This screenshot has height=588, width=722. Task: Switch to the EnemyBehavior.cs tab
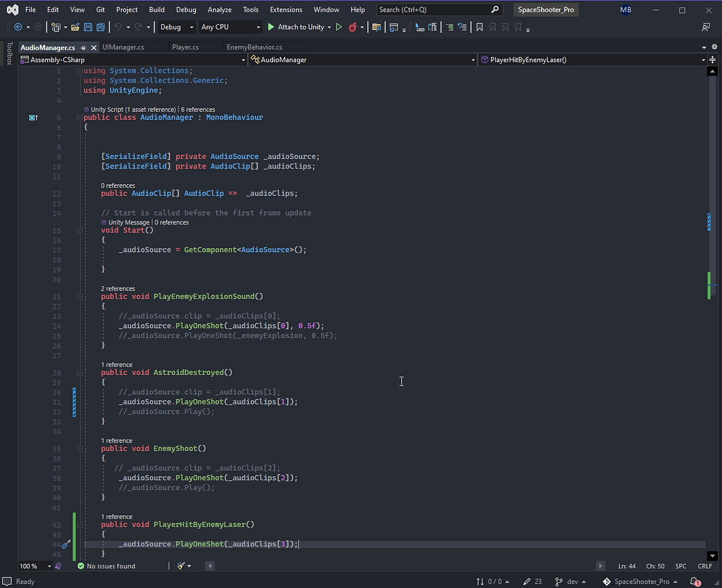click(255, 47)
